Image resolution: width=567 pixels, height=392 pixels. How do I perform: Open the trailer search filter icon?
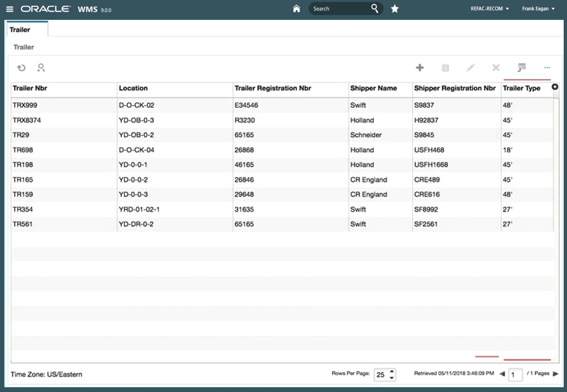coord(41,68)
